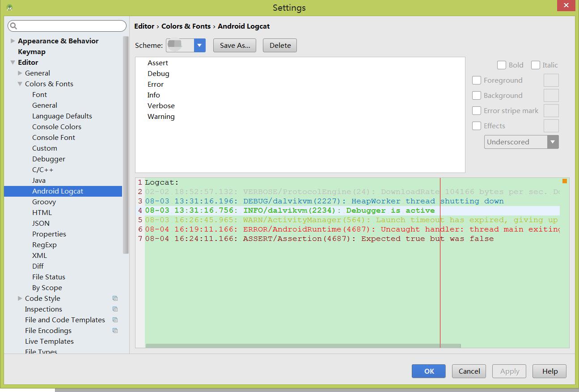Open the Underscored effects dropdown

tap(553, 142)
